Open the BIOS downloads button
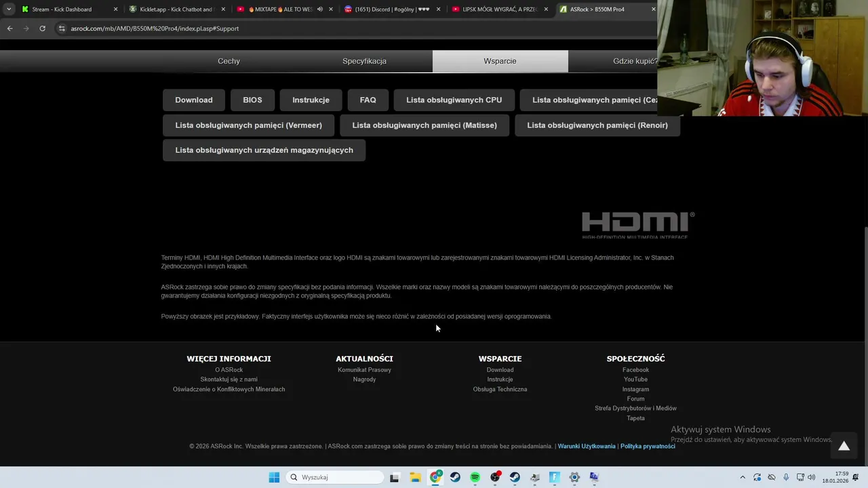This screenshot has height=488, width=868. pos(252,100)
